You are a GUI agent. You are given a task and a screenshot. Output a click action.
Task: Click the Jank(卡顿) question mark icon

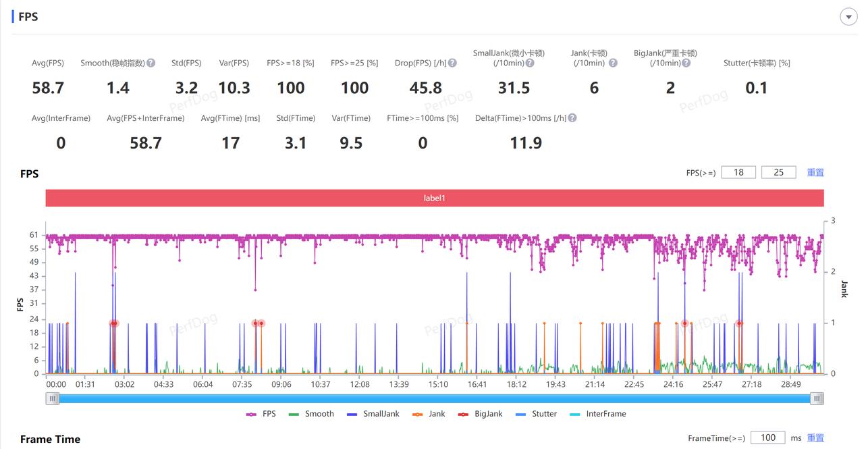[x=613, y=63]
